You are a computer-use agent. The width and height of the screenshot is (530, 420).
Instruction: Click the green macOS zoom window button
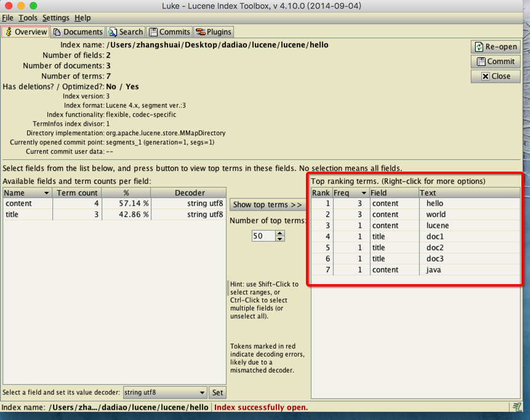[33, 6]
